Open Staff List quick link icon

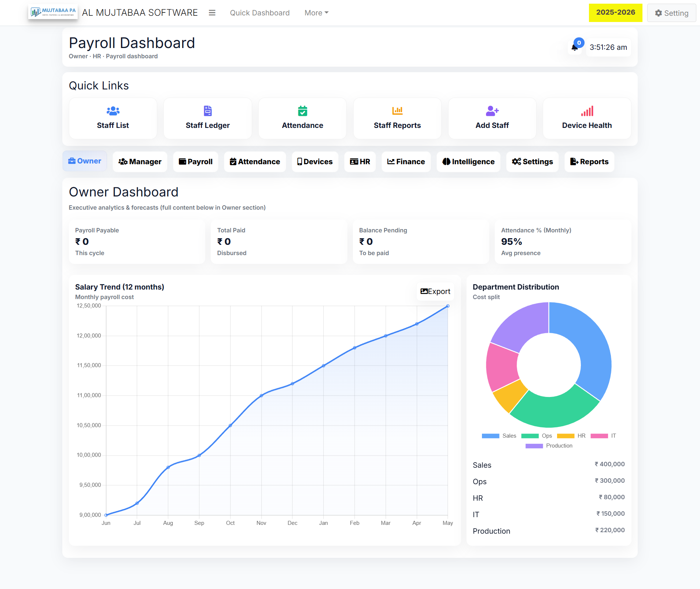click(x=113, y=111)
